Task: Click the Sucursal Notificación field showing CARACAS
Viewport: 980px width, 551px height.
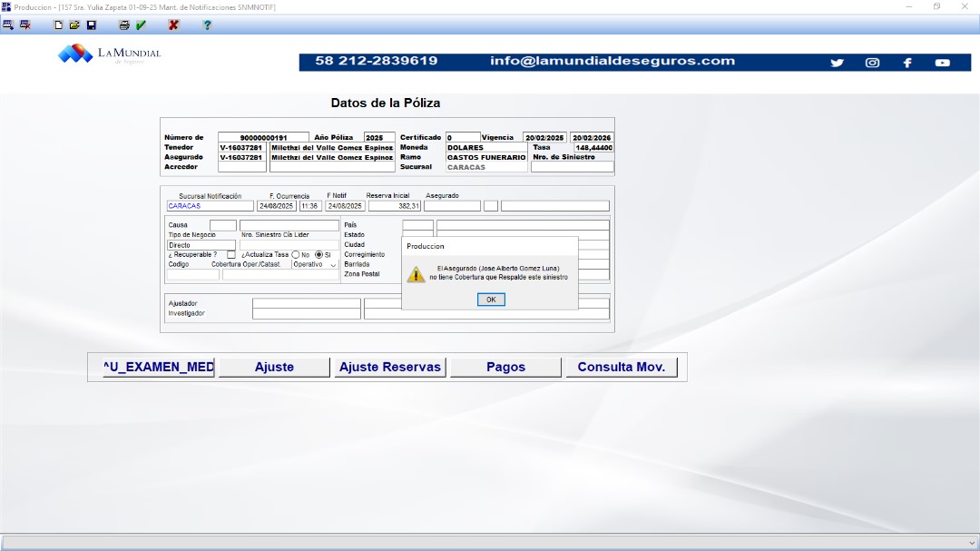Action: pos(210,206)
